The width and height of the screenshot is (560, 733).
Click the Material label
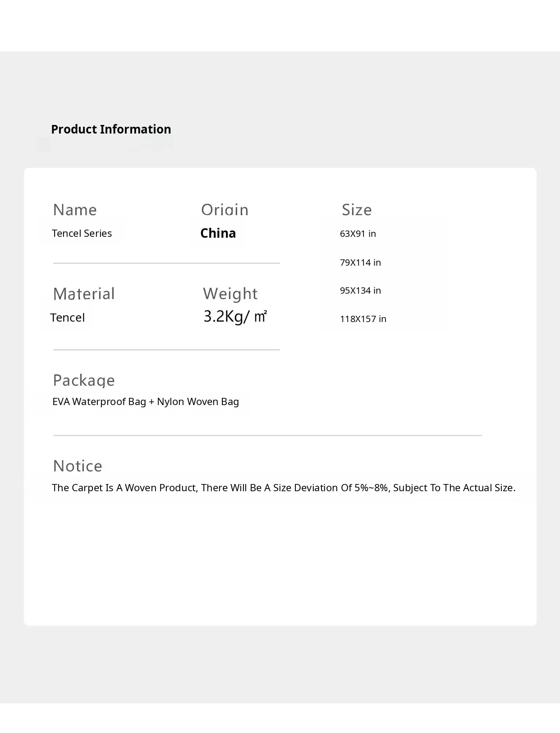point(84,294)
